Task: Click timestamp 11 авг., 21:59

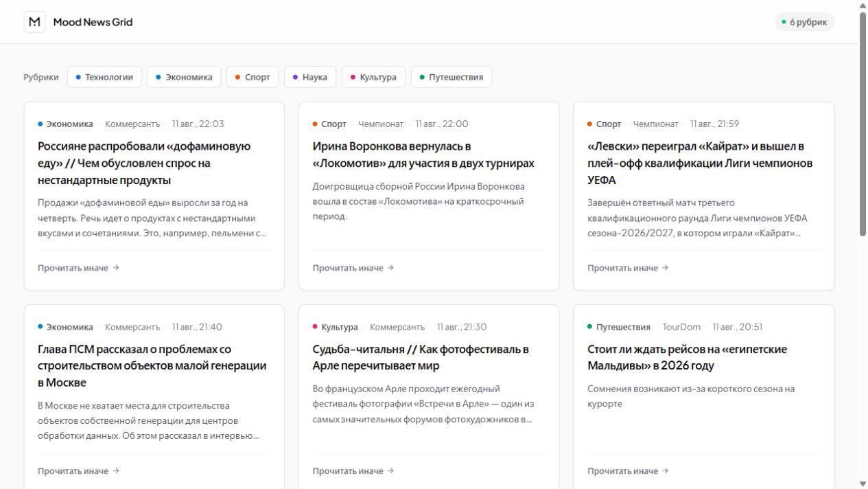Action: coord(715,124)
